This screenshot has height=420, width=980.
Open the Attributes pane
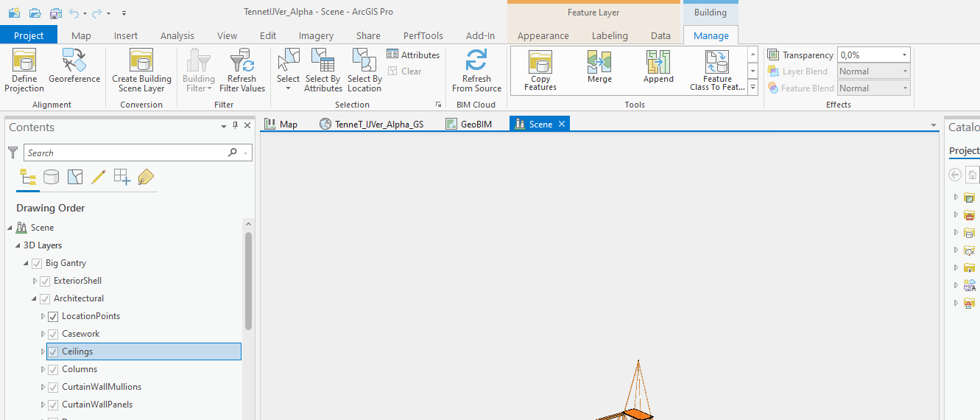[413, 55]
